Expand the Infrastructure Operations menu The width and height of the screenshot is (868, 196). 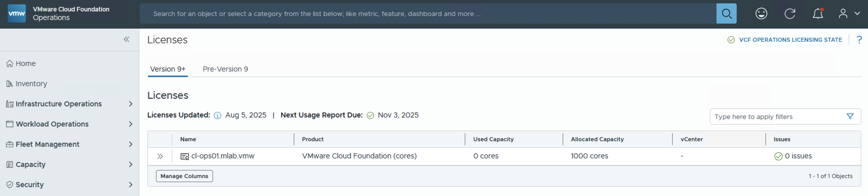click(x=130, y=104)
